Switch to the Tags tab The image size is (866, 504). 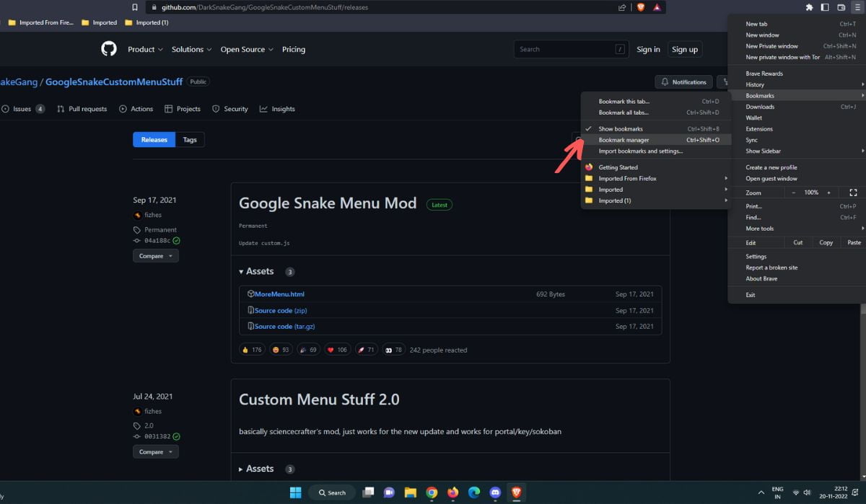tap(190, 139)
